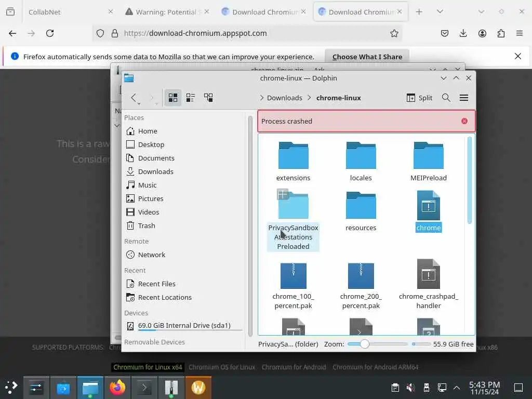Select Chromium for Linux x64 platform

pos(148,367)
